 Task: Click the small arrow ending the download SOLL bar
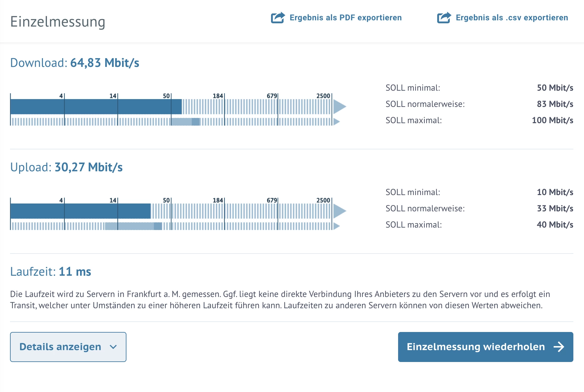pyautogui.click(x=336, y=122)
